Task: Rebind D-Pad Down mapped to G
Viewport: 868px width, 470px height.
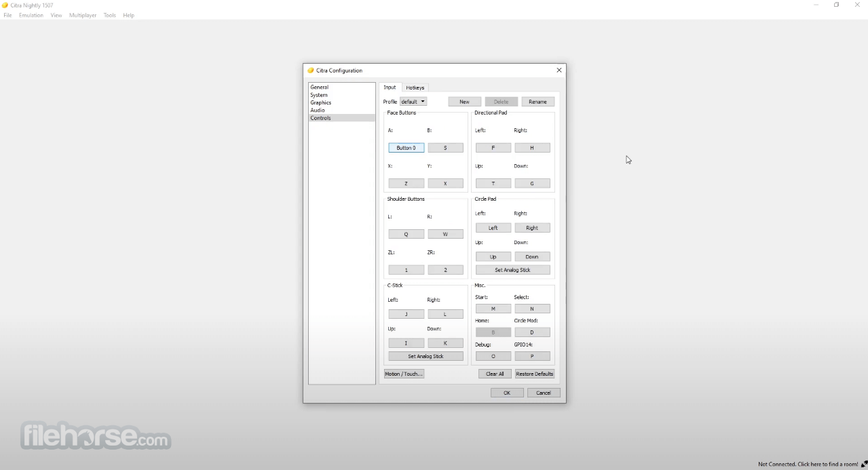Action: 532,184
